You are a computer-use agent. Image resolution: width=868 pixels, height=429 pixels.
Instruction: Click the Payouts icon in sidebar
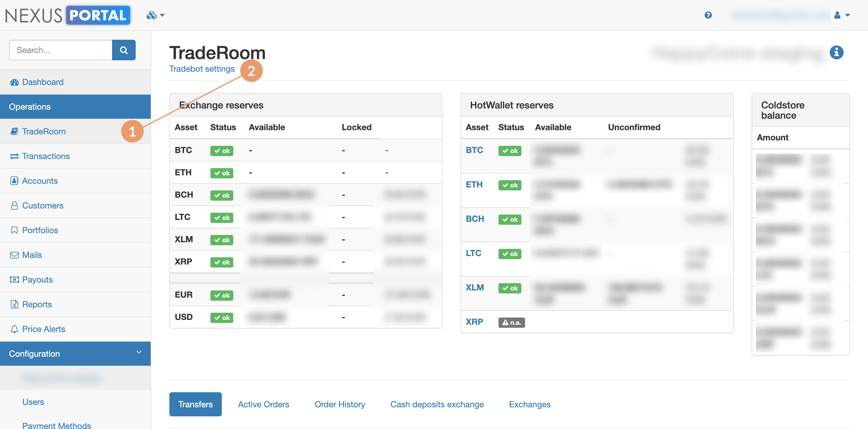[x=14, y=280]
